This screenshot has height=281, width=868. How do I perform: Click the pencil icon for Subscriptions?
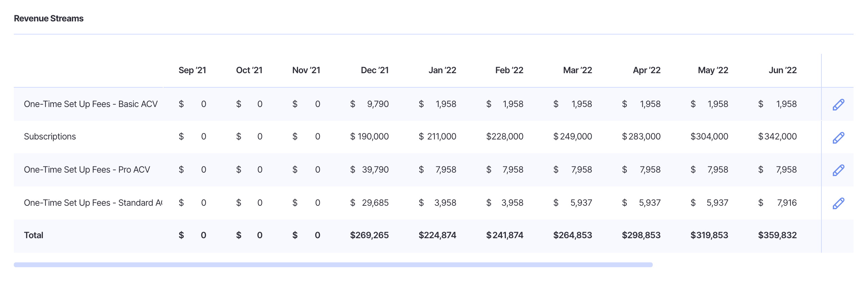(x=838, y=138)
